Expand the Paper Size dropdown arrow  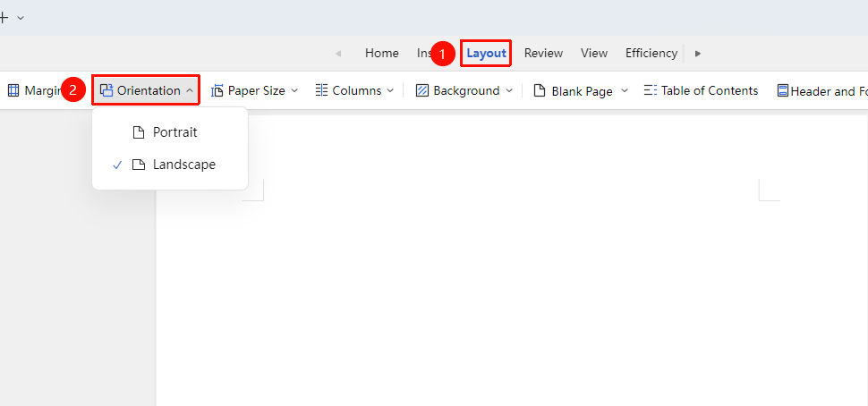tap(294, 90)
